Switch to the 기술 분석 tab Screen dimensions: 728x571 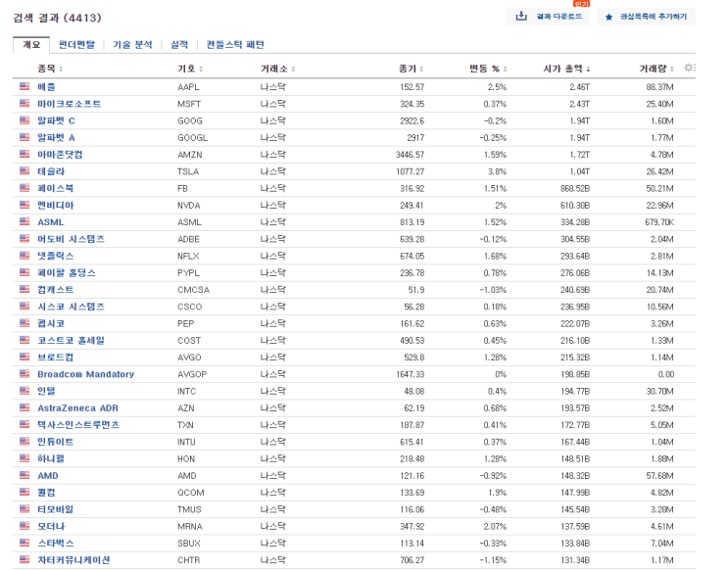132,45
